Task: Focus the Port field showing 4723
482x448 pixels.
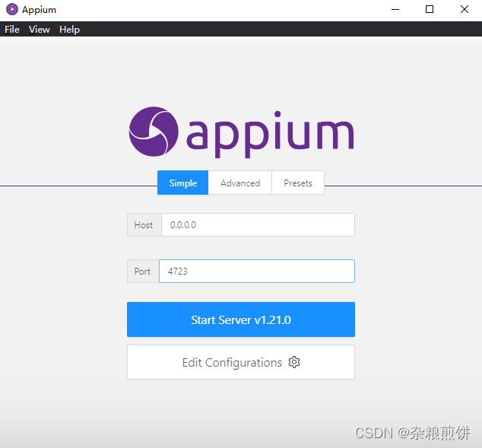Action: [257, 272]
